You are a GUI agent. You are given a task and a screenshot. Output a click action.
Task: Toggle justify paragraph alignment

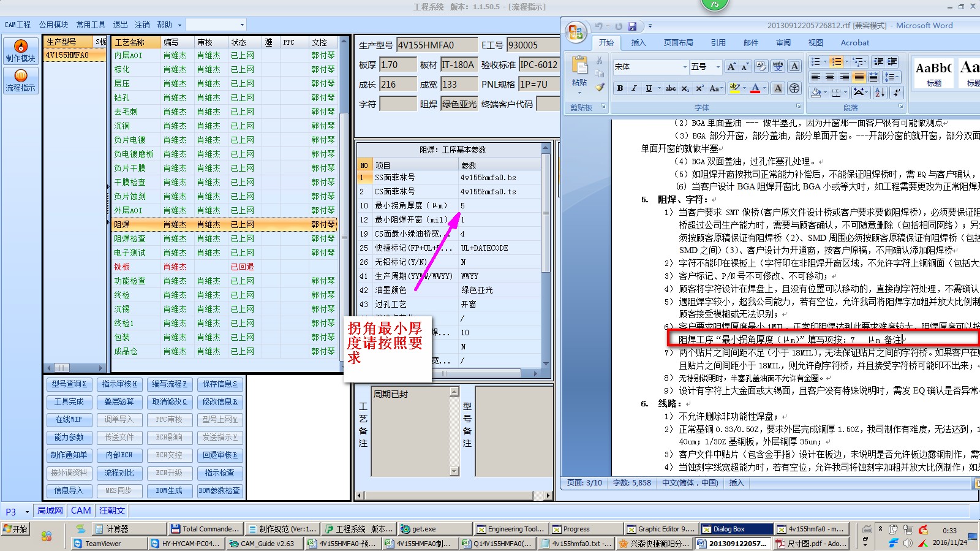coord(859,77)
